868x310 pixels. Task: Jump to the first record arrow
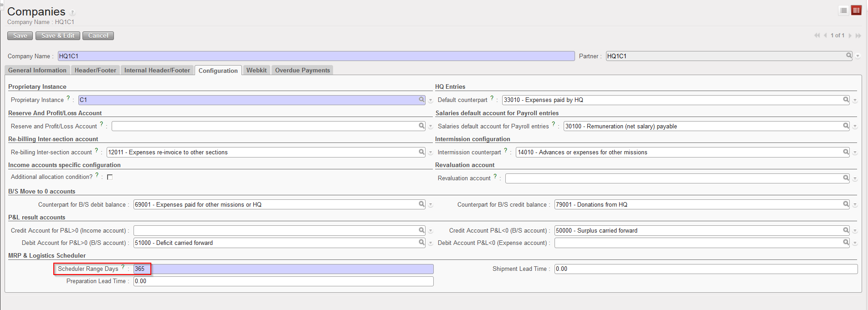[x=817, y=36]
